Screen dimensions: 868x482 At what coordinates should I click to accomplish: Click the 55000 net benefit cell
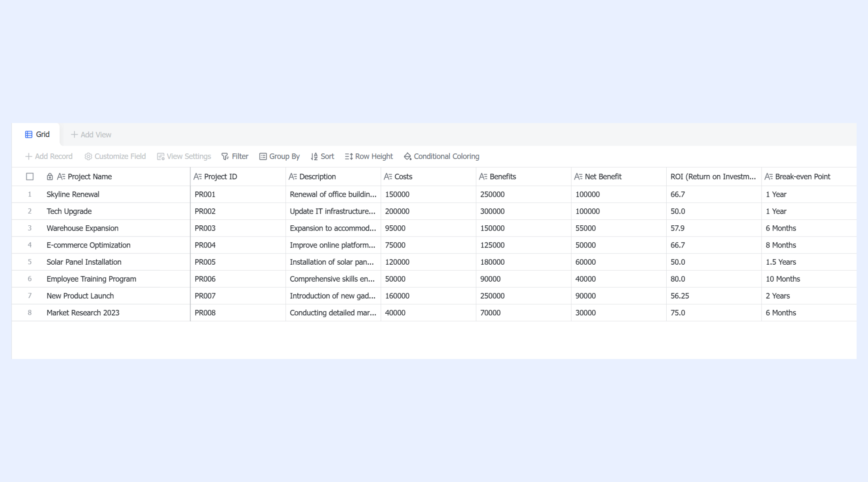pyautogui.click(x=619, y=228)
